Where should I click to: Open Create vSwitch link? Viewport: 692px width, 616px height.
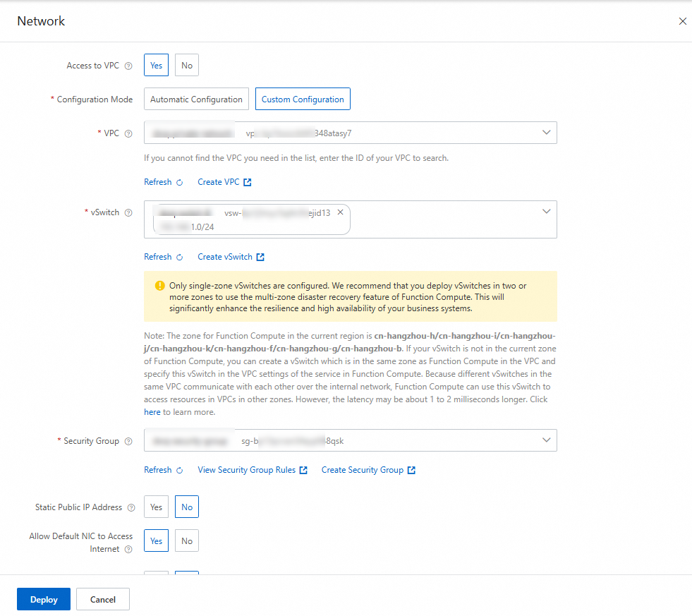click(225, 257)
